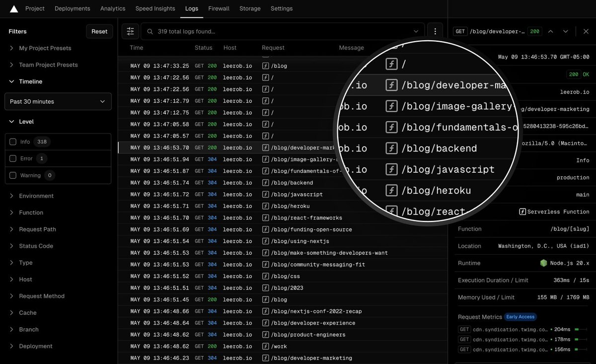Enable the Error level checkbox
Screen dimensions: 596x364
(x=13, y=158)
